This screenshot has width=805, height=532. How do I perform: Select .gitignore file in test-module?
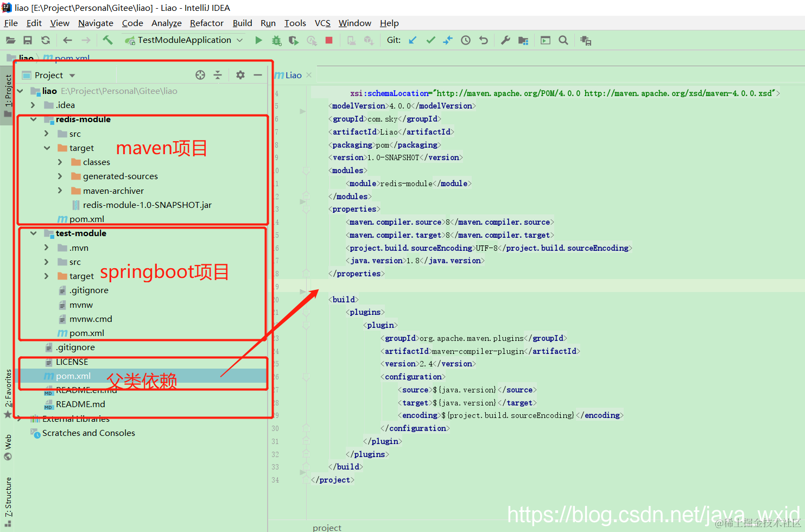pos(89,290)
